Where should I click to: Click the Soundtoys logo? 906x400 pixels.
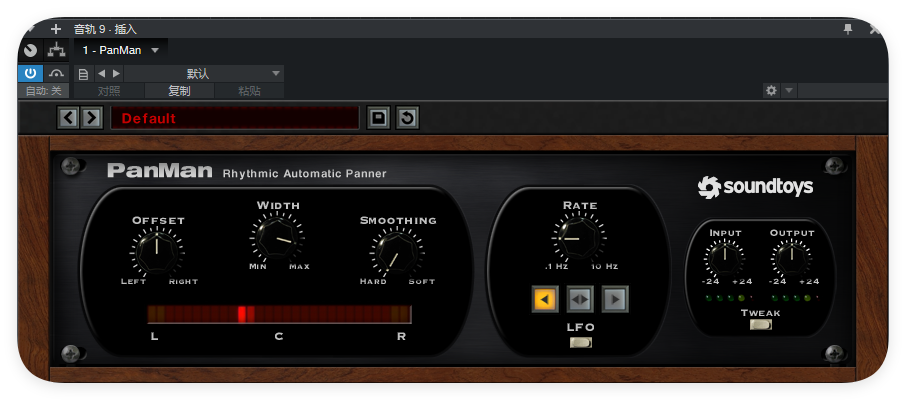(x=755, y=187)
